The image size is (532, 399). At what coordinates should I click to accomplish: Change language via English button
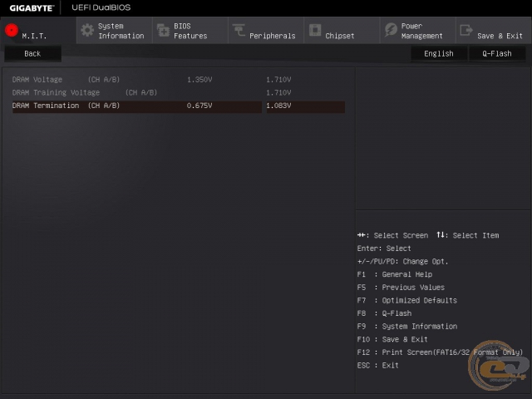(x=439, y=53)
